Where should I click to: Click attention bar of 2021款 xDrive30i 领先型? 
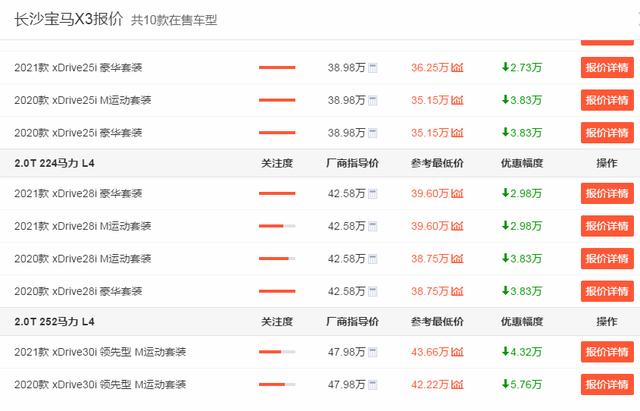tap(277, 351)
